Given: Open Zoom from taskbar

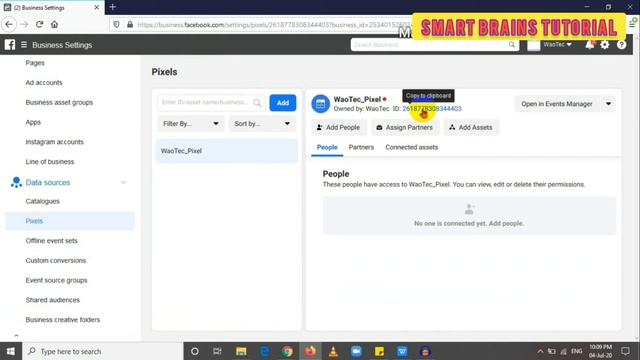Looking at the screenshot, I should click(x=356, y=351).
